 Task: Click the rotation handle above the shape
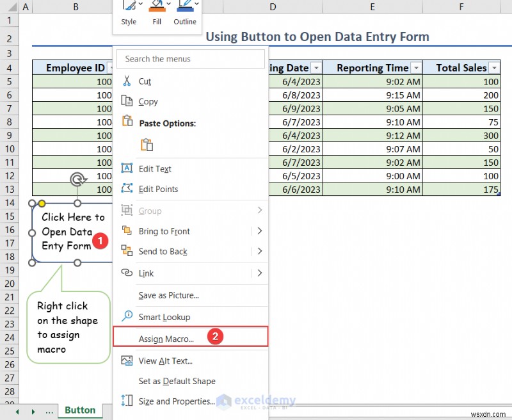coord(77,180)
